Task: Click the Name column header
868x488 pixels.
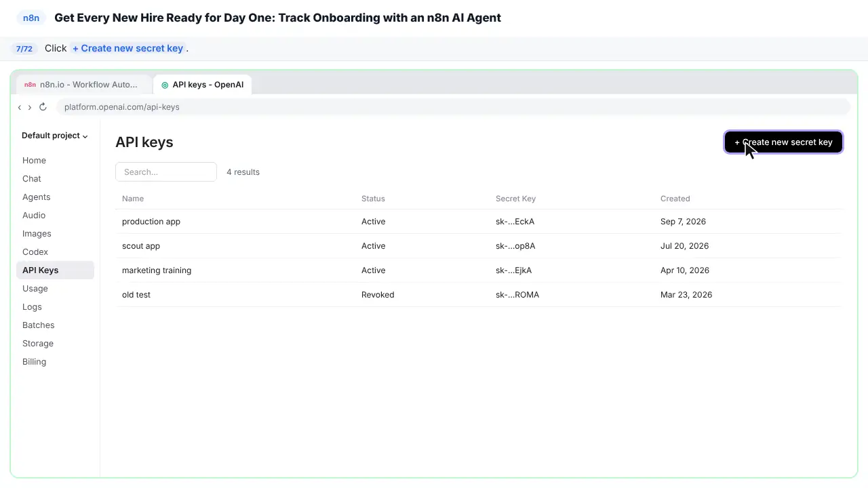Action: coord(133,199)
